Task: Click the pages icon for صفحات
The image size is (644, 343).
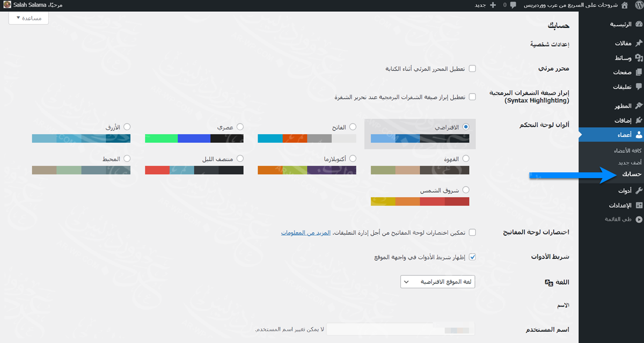Action: tap(639, 72)
